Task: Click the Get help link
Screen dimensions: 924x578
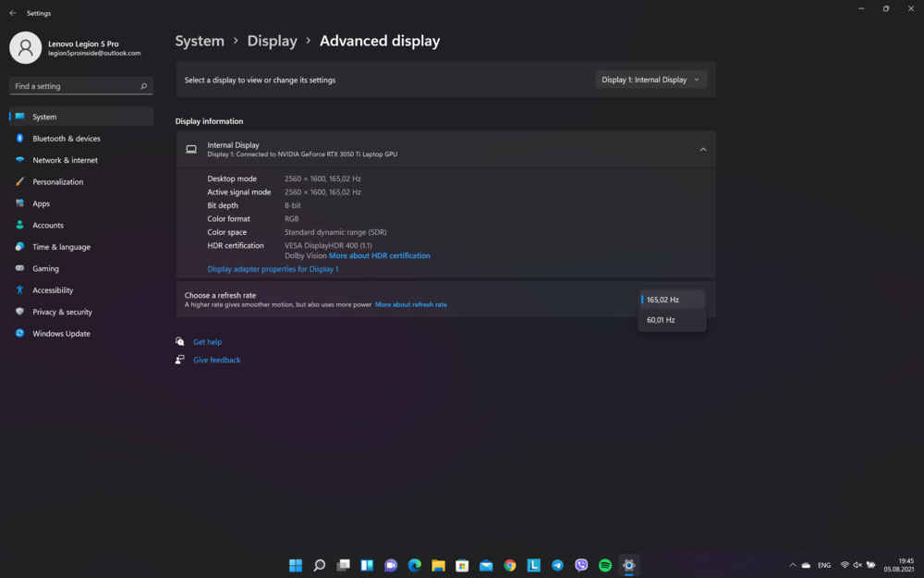Action: pos(207,342)
